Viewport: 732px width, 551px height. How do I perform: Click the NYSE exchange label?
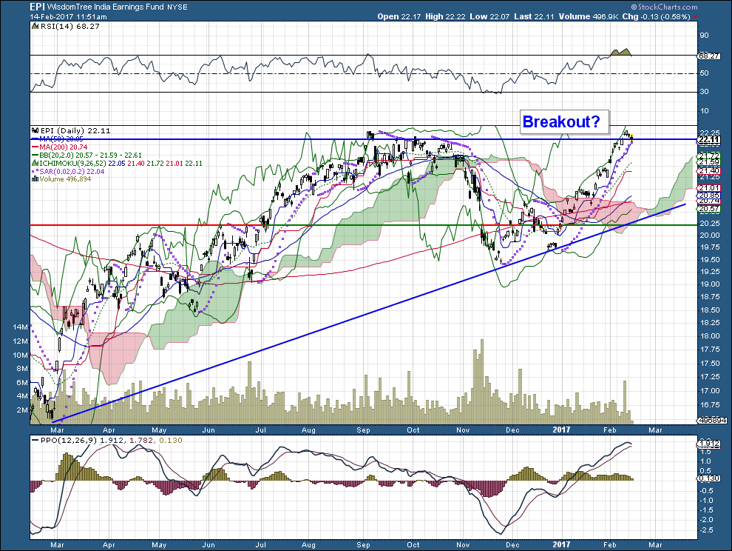point(177,7)
